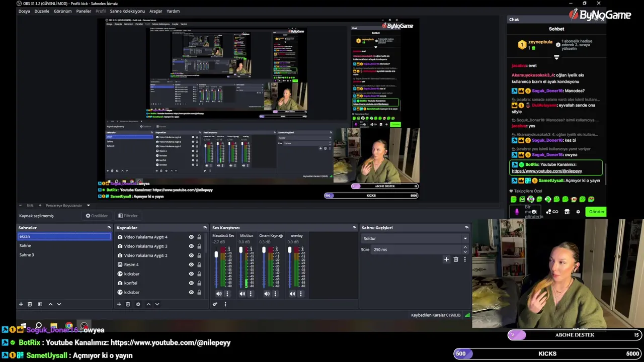Open the Sahne Koleksiyonu menu

(127, 11)
